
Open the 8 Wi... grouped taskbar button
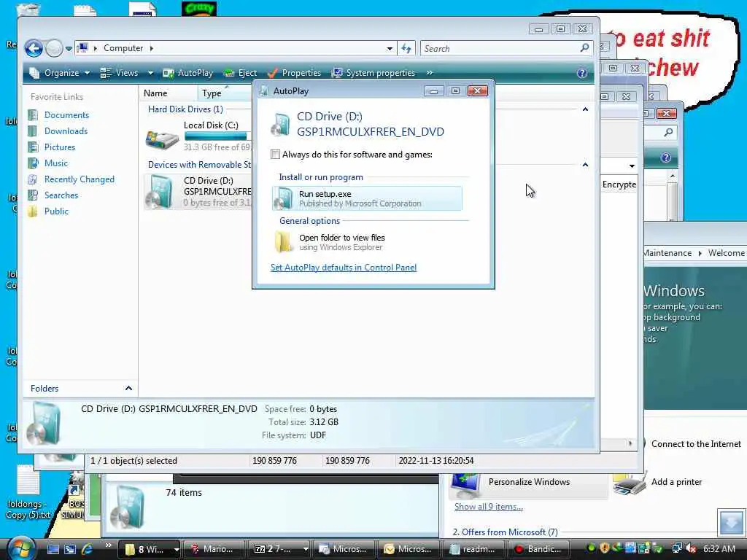148,549
